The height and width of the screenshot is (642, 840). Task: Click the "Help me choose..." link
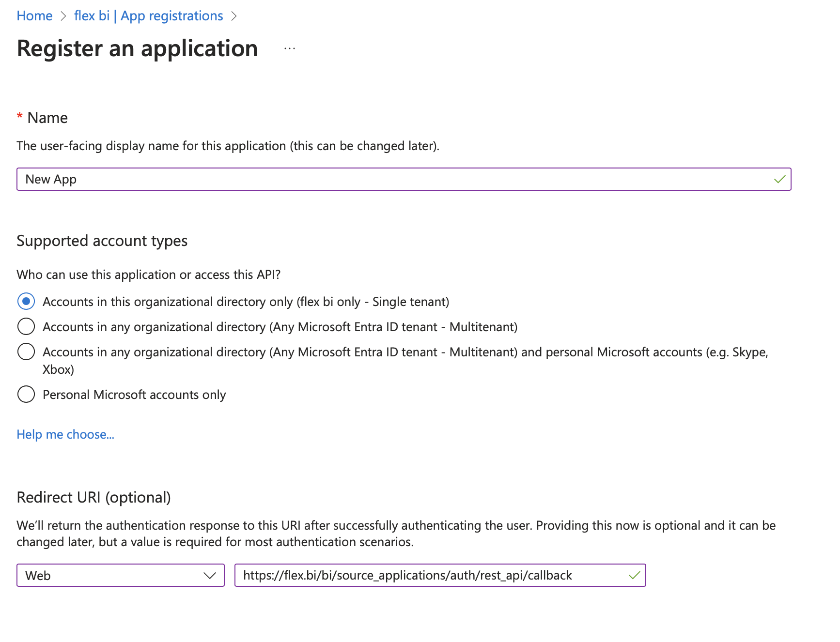point(65,434)
